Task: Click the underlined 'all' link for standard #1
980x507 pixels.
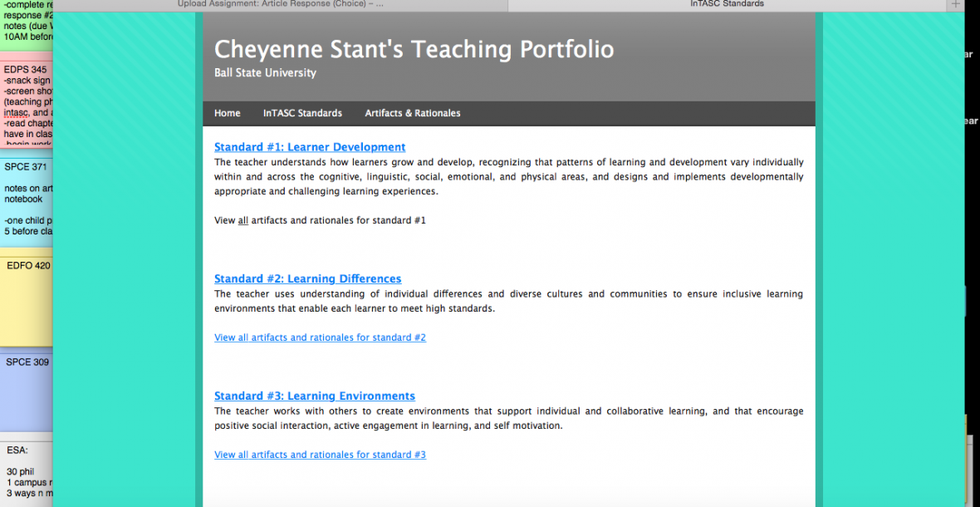Action: pyautogui.click(x=243, y=220)
